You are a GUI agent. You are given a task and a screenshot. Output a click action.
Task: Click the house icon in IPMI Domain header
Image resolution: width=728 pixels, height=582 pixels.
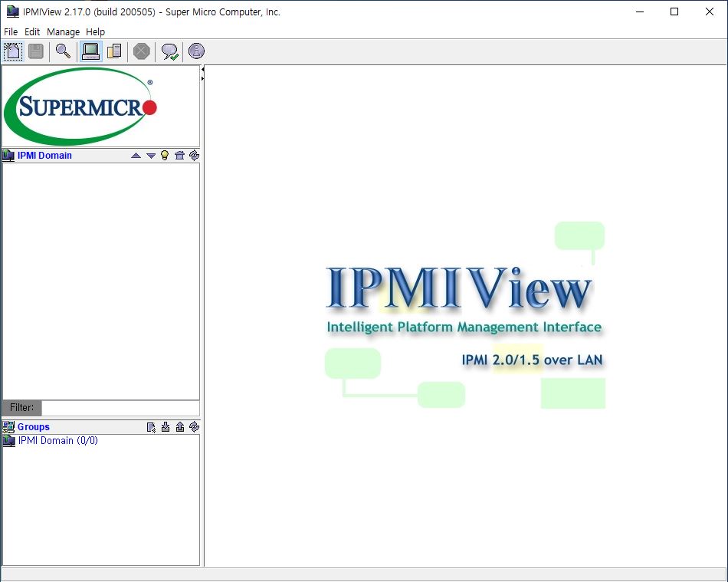tap(179, 155)
